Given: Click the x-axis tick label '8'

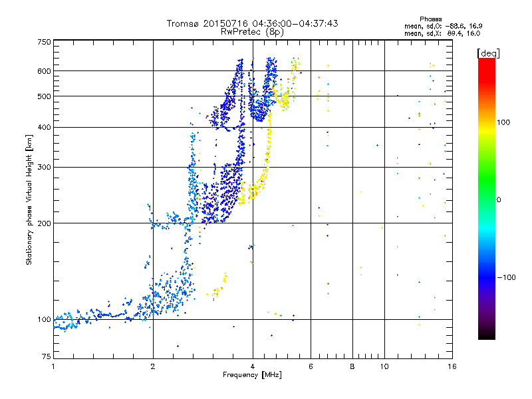Looking at the screenshot, I should pos(352,366).
